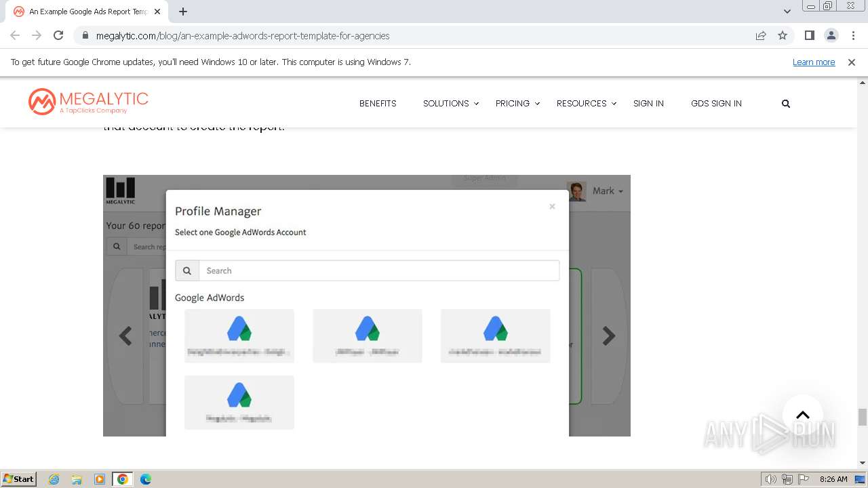Open the Chrome three-dot menu
This screenshot has width=868, height=488.
[853, 35]
